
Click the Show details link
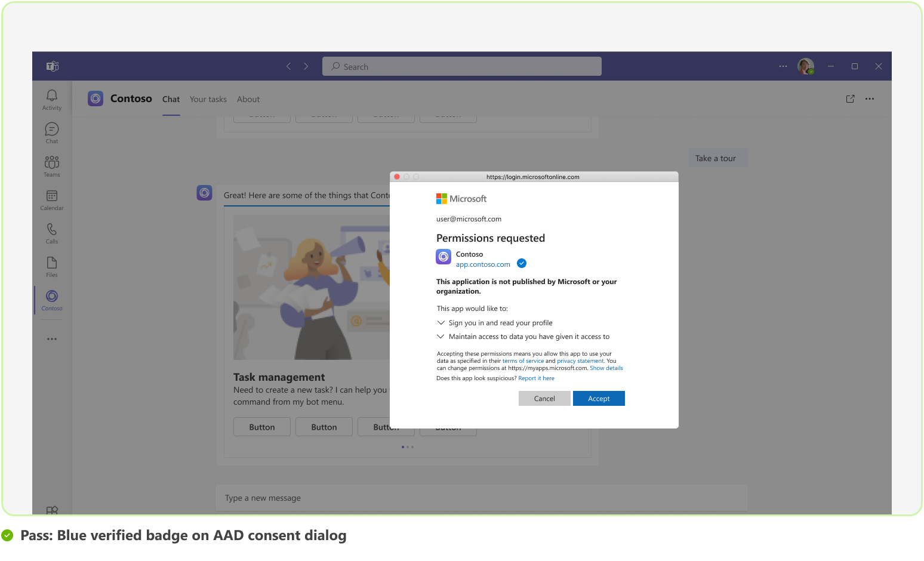606,368
